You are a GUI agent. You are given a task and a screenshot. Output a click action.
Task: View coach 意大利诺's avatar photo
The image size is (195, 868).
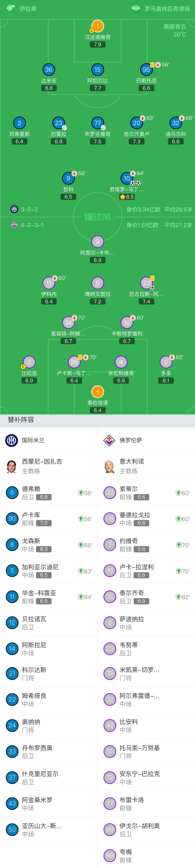[x=109, y=466]
